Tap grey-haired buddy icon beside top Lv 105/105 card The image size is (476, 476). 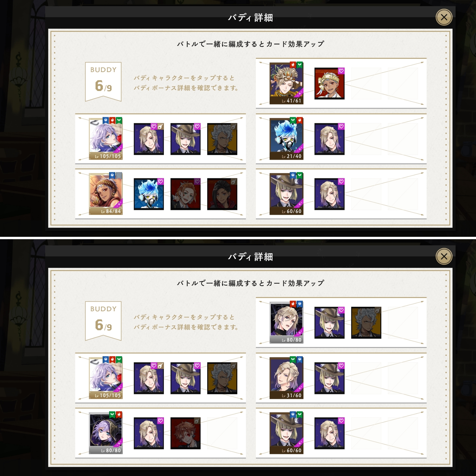tap(222, 139)
